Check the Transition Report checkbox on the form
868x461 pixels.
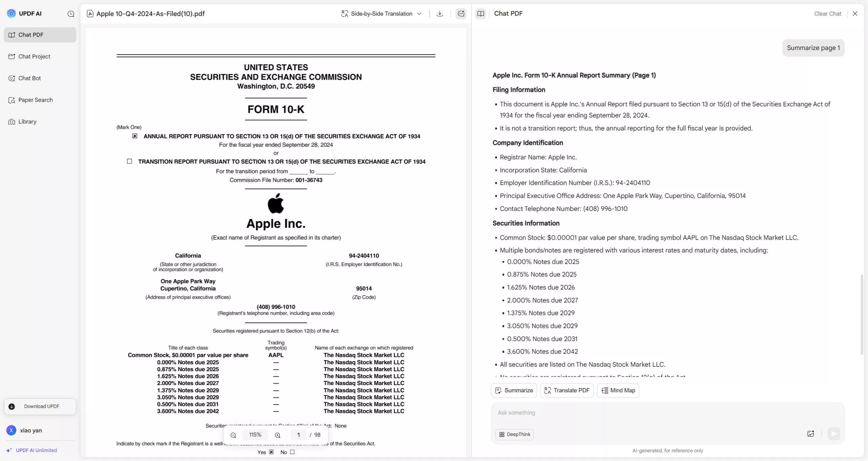pyautogui.click(x=129, y=161)
